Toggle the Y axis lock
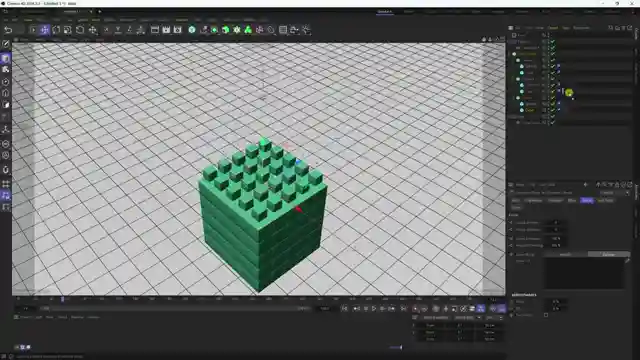The image size is (640, 360). pyautogui.click(x=118, y=30)
